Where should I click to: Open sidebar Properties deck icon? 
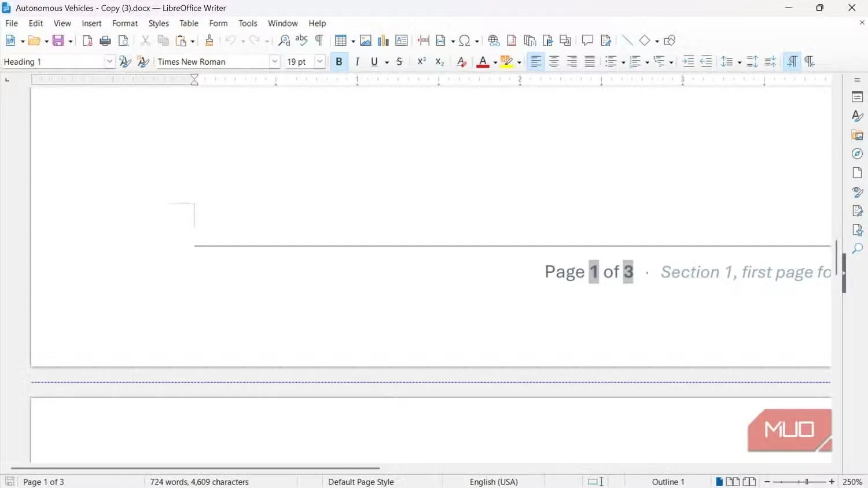pyautogui.click(x=858, y=97)
